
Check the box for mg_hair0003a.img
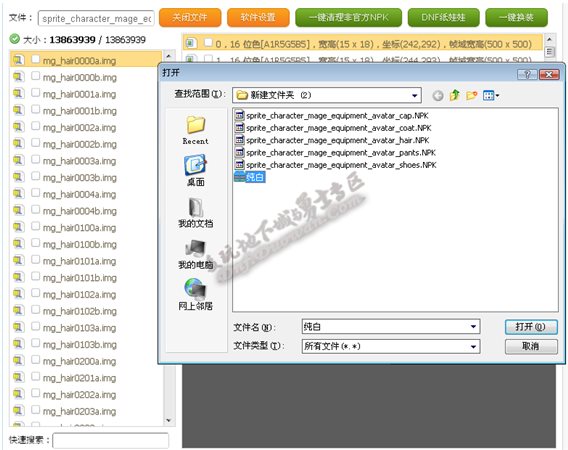pyautogui.click(x=36, y=159)
